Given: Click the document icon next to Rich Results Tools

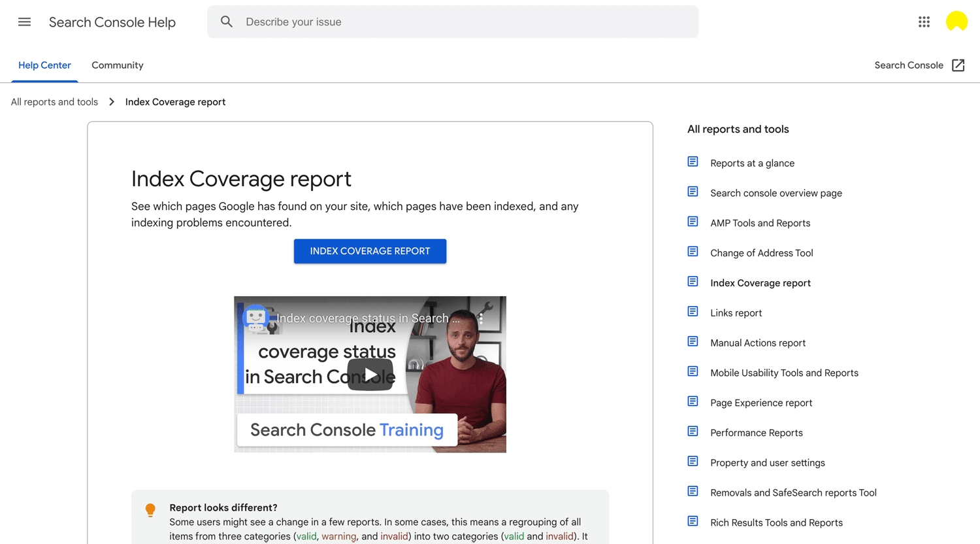Looking at the screenshot, I should pos(693,522).
